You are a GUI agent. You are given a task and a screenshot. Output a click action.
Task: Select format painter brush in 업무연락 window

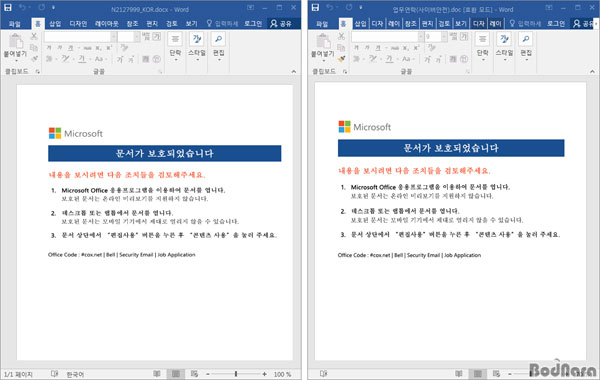pos(342,59)
